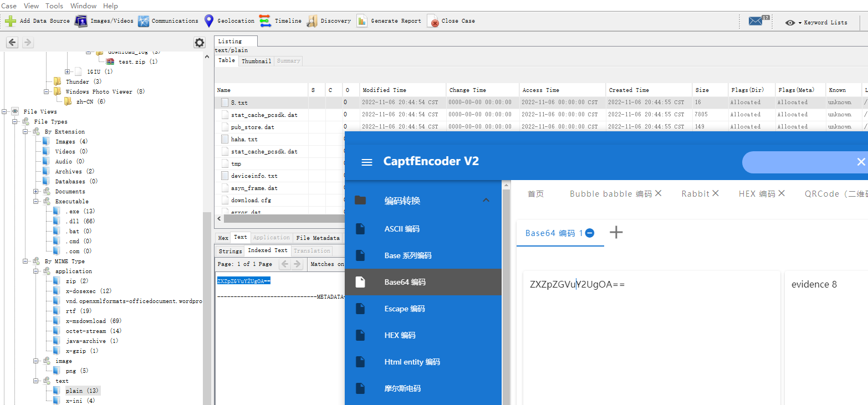Open the CaptfEncoder hamburger menu
868x405 pixels.
click(x=366, y=162)
